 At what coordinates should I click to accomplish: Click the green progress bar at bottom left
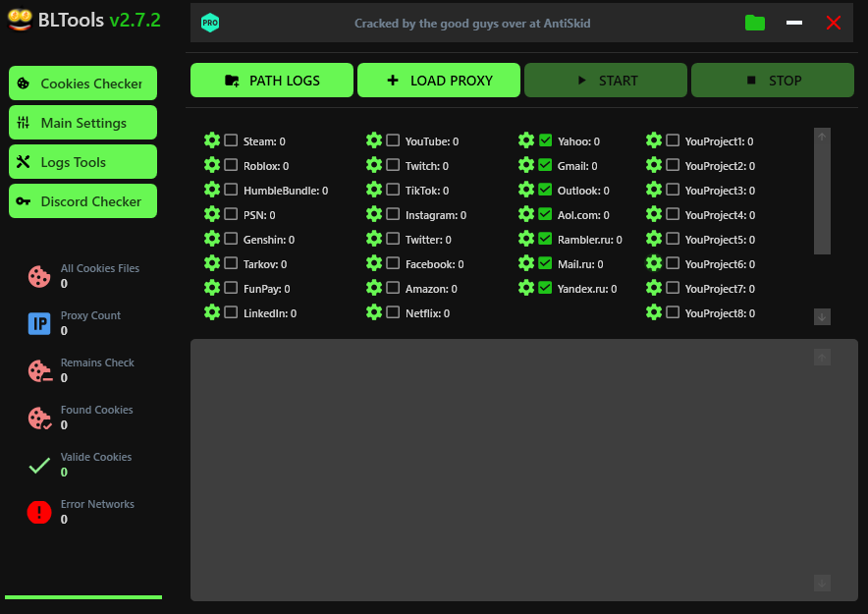pos(83,597)
